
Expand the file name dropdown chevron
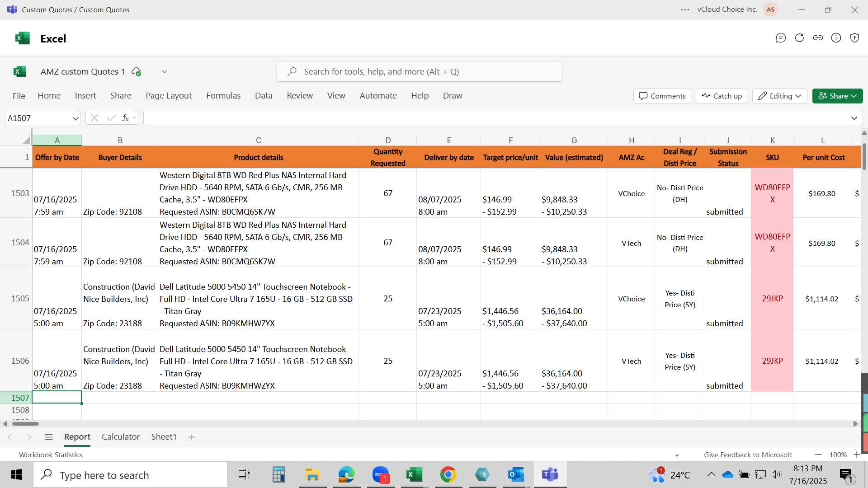pos(165,72)
